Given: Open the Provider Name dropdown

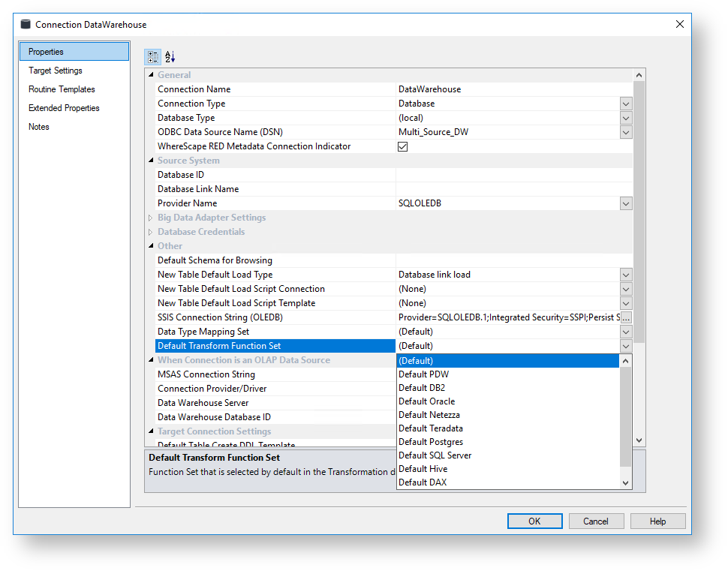Looking at the screenshot, I should [x=626, y=203].
